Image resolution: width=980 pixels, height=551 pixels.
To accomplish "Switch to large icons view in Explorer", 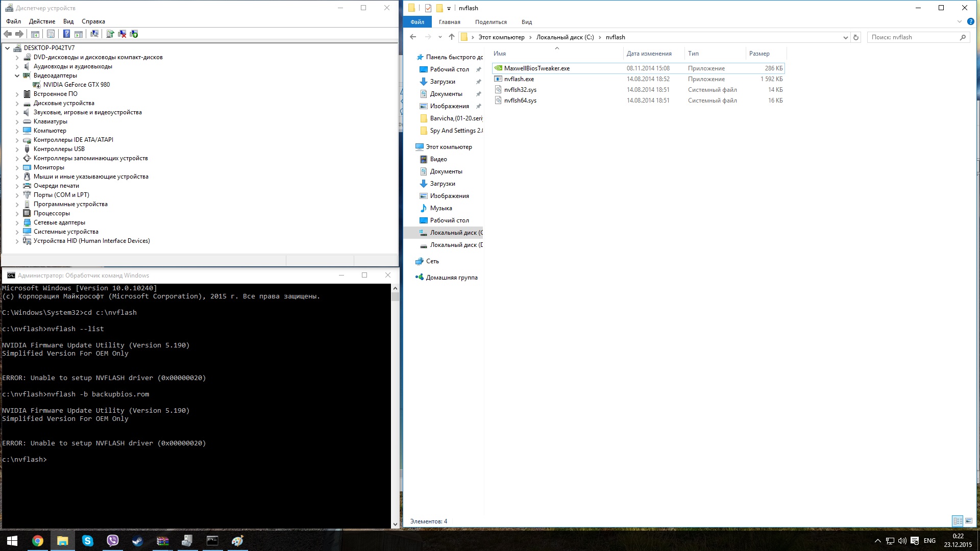I will (968, 521).
